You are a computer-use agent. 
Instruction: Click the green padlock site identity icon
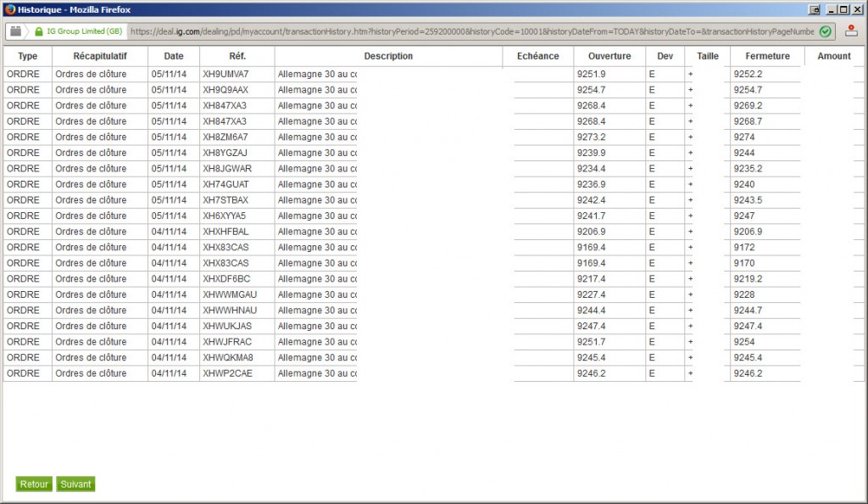[39, 31]
